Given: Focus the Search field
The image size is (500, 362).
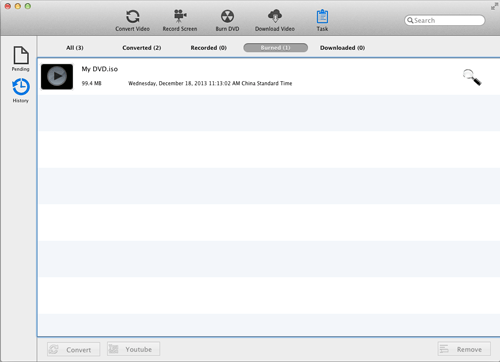Looking at the screenshot, I should (x=445, y=20).
